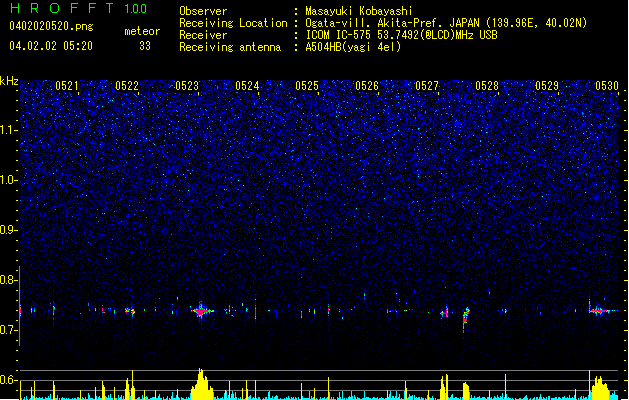The height and width of the screenshot is (400, 629).
Task: Click the Receiving Location label
Action: [x=233, y=23]
